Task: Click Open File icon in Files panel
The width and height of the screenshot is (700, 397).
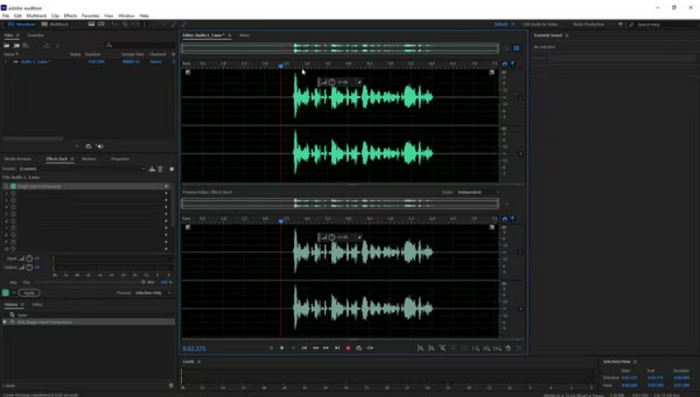Action: 7,46
